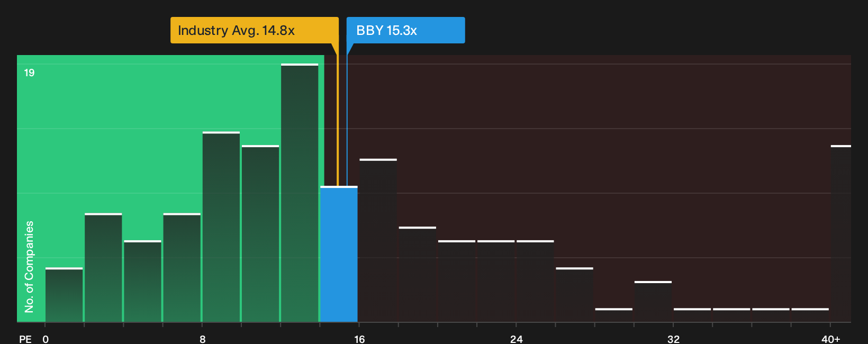Click the axis label 24

[x=517, y=339]
